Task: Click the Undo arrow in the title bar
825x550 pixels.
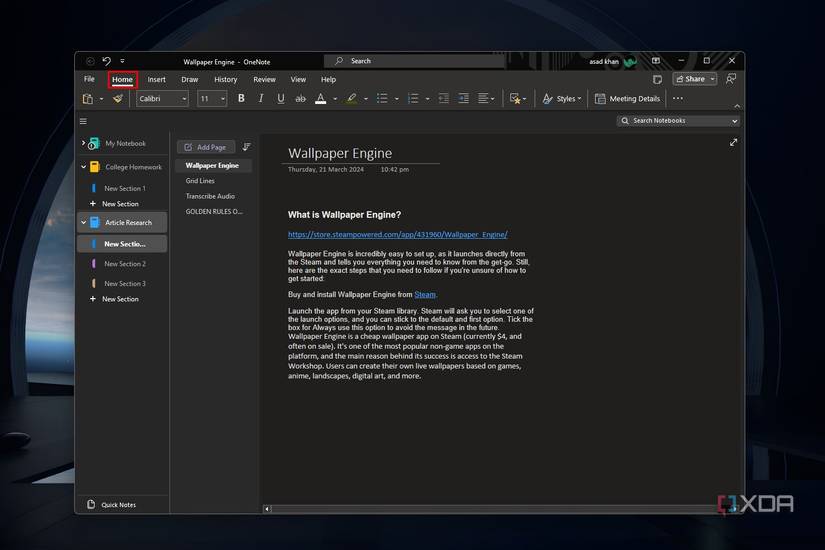Action: pyautogui.click(x=106, y=61)
